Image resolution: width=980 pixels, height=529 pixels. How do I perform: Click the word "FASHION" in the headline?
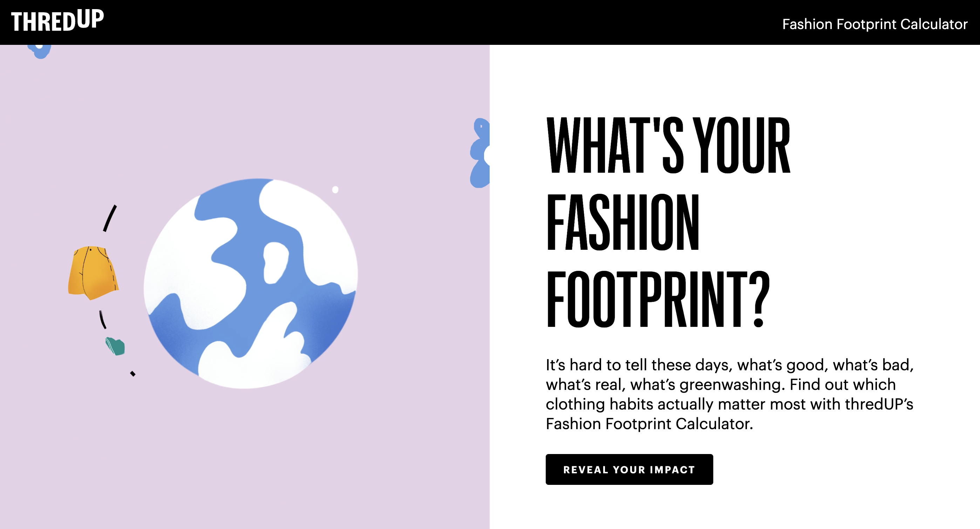pyautogui.click(x=623, y=222)
